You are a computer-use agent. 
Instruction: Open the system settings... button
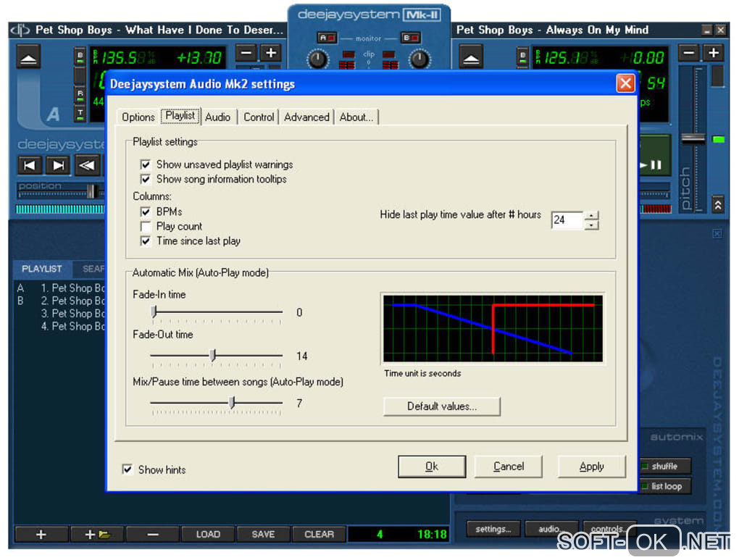(493, 529)
